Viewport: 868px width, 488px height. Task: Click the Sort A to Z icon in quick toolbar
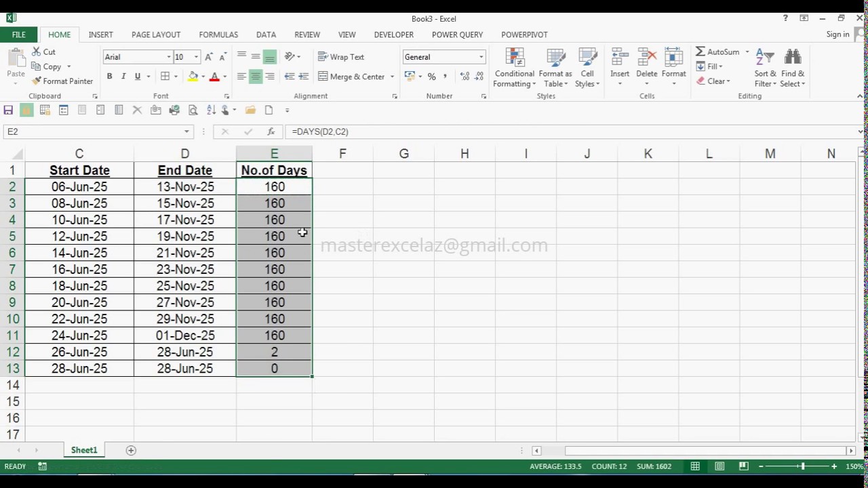coord(210,110)
